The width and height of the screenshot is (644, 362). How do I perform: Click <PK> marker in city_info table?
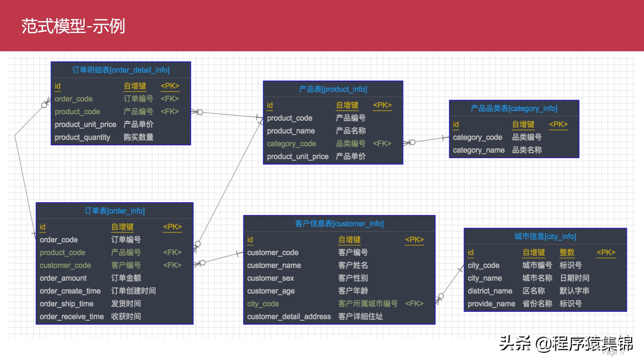pos(606,252)
